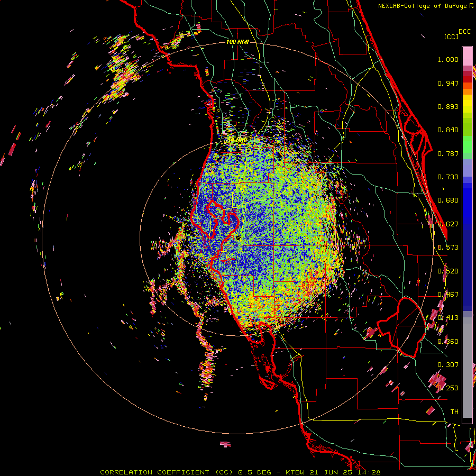Select the lavender color bar segment
This screenshot has height=476, width=476.
[467, 168]
